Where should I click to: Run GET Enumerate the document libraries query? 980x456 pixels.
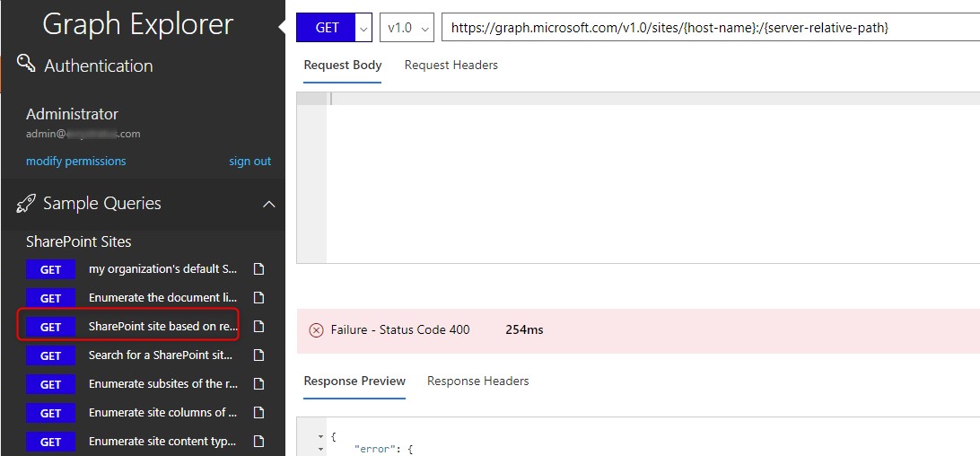pos(50,298)
